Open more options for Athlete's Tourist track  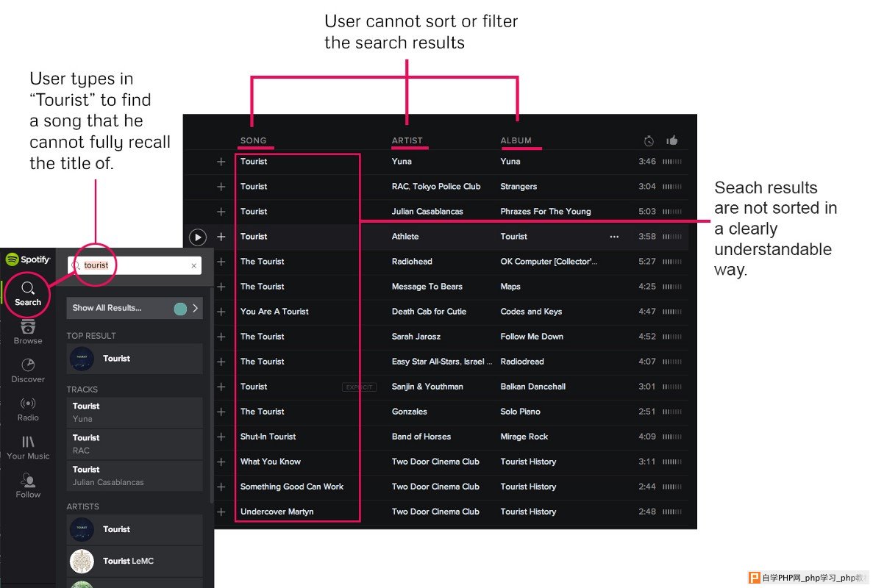pos(614,237)
